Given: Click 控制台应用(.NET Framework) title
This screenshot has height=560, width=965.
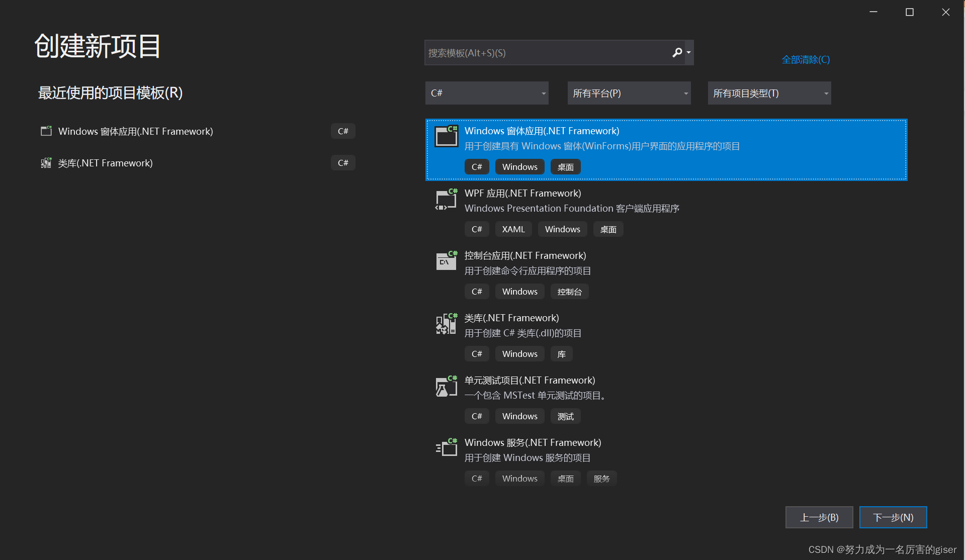Looking at the screenshot, I should [x=525, y=255].
